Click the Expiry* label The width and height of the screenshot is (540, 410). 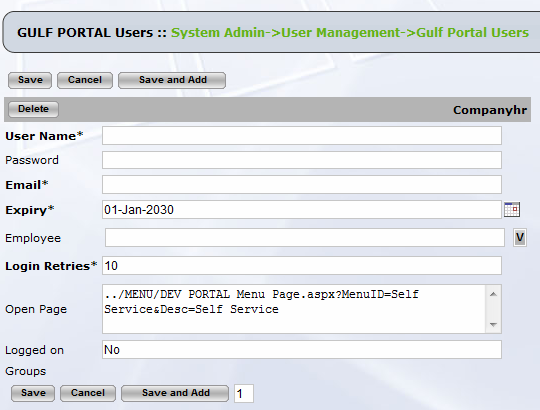pos(30,210)
